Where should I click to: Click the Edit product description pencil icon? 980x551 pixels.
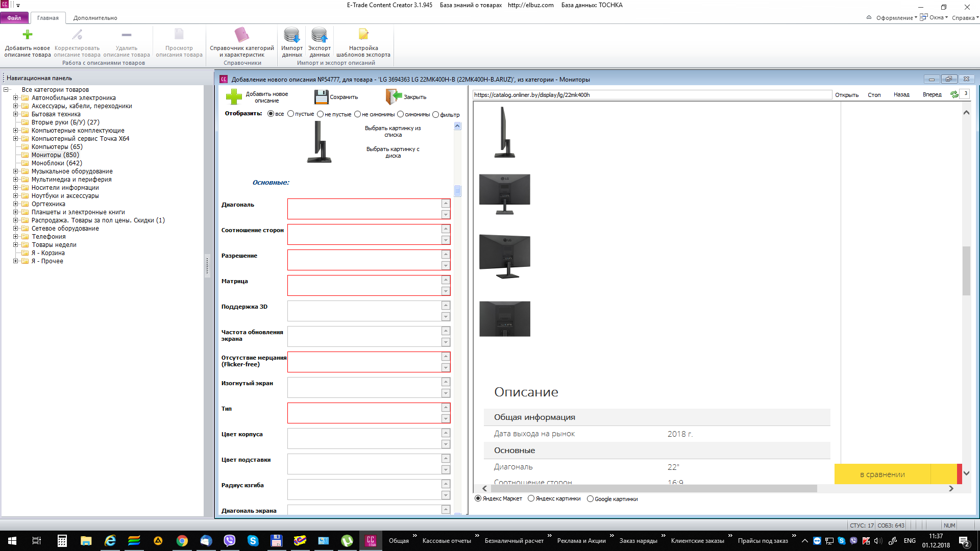77,35
